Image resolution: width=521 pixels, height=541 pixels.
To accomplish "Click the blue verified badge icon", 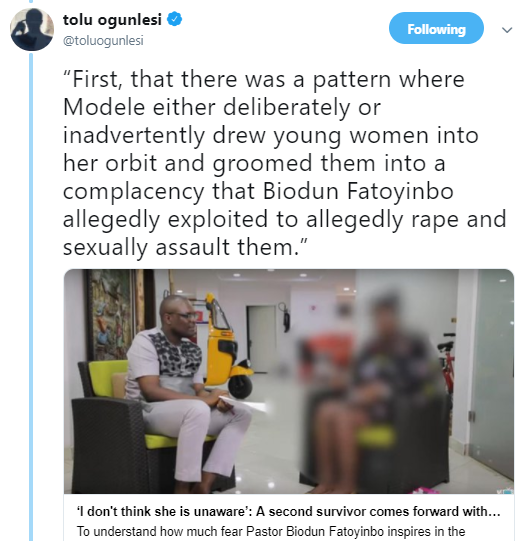I will [x=175, y=19].
